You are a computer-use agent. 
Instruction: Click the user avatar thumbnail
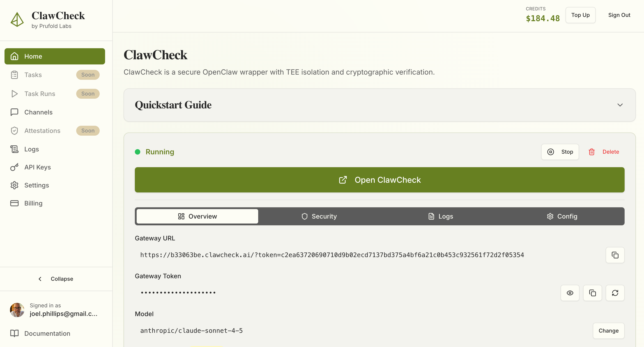point(17,310)
